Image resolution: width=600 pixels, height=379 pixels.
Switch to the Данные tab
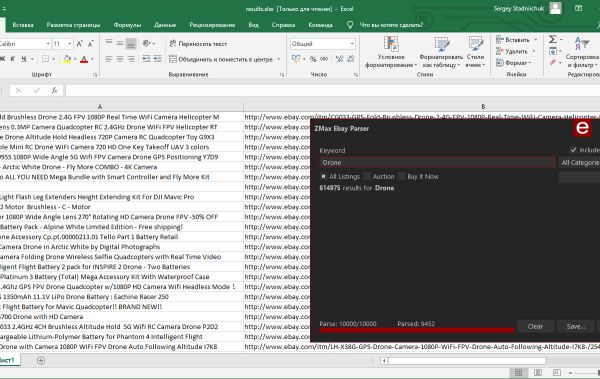pos(165,25)
